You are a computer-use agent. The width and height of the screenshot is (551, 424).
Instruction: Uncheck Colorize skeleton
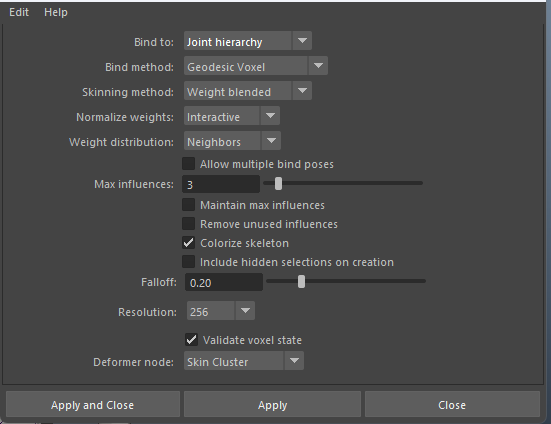click(189, 243)
